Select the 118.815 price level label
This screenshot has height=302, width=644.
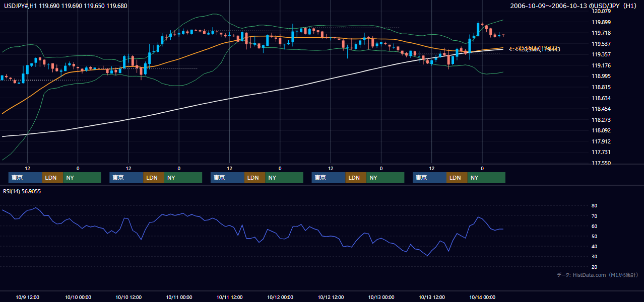pyautogui.click(x=601, y=87)
